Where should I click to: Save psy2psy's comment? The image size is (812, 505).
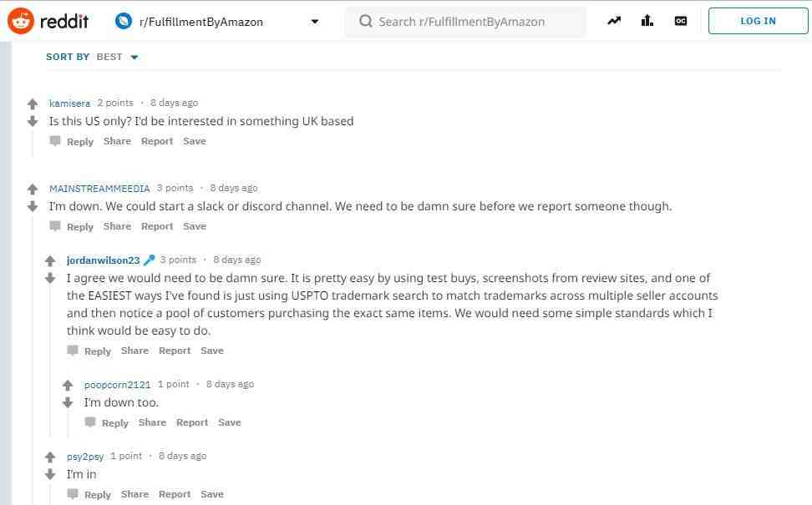tap(212, 495)
